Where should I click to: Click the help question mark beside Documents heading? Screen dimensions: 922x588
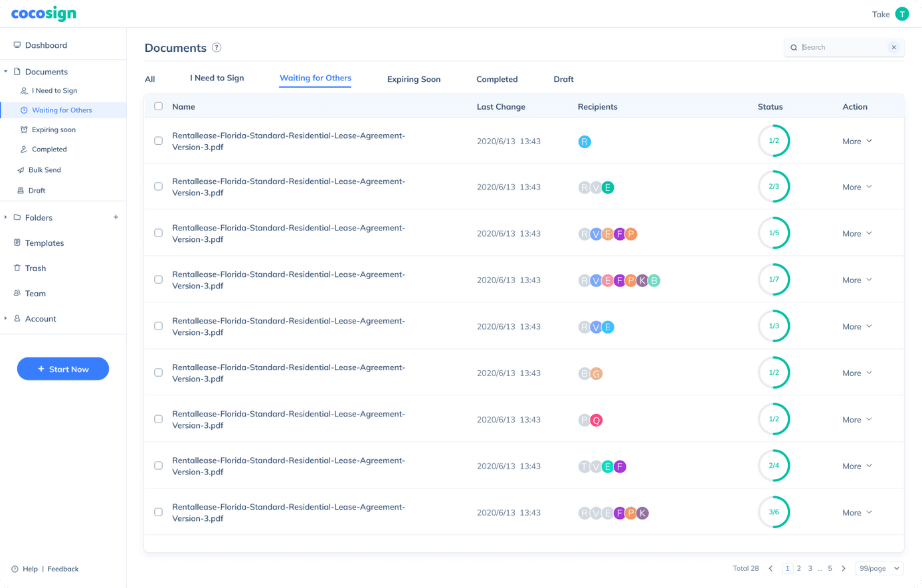click(x=217, y=48)
